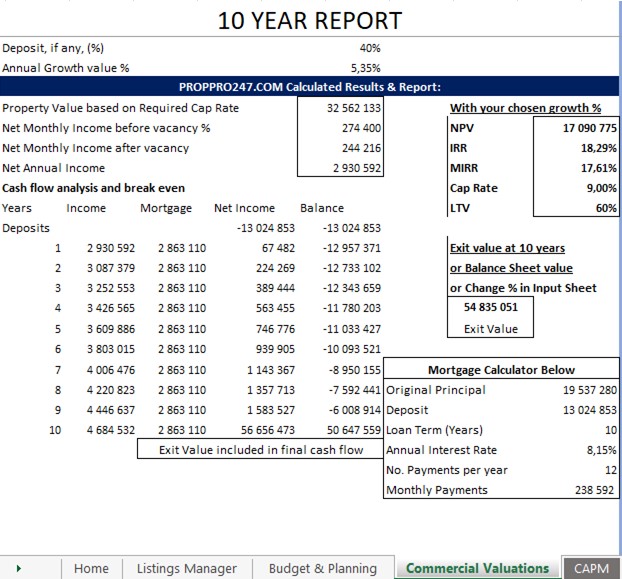This screenshot has width=622, height=579.
Task: Select year 5 income cell 3 609 886
Action: (x=111, y=329)
